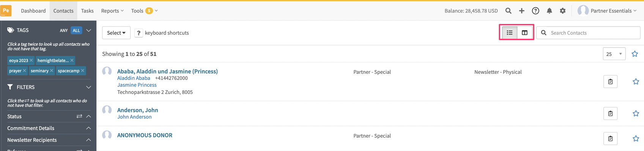Remove the seminary tag
The image size is (644, 151).
tap(52, 71)
